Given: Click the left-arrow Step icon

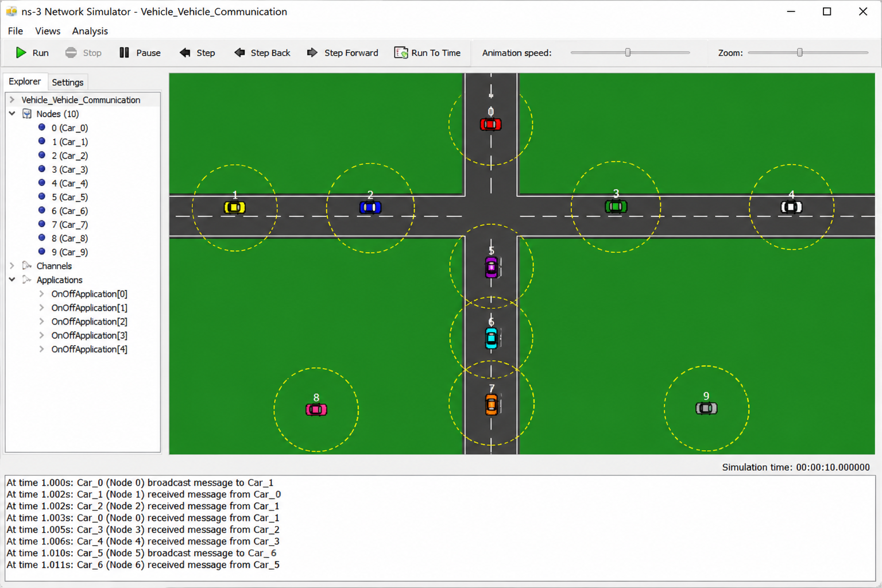Looking at the screenshot, I should click(x=185, y=53).
